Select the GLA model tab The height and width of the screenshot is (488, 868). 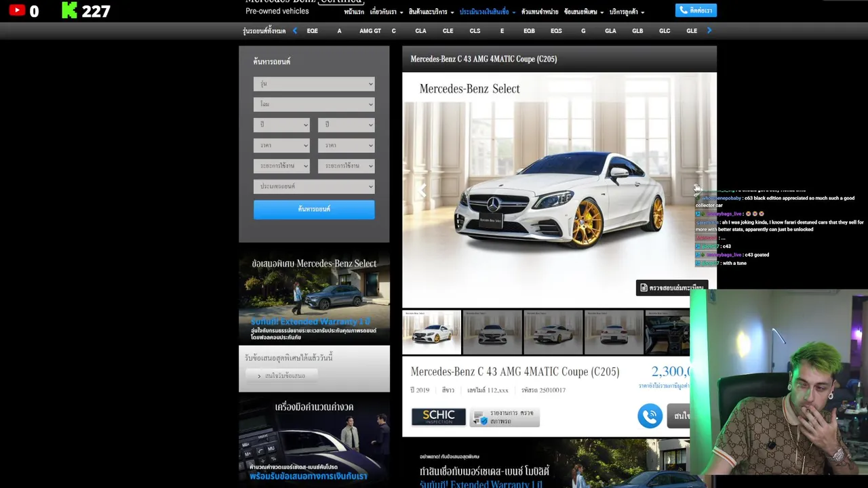[610, 30]
